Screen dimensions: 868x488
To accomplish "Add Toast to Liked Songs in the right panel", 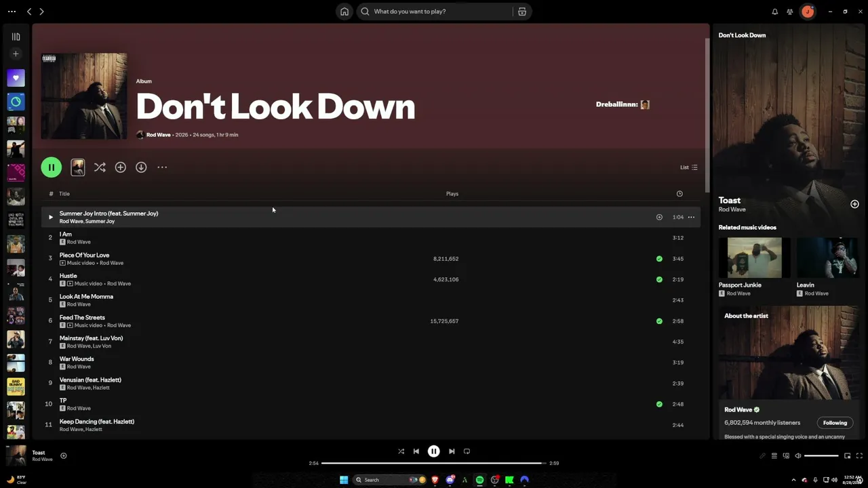I will pyautogui.click(x=854, y=204).
